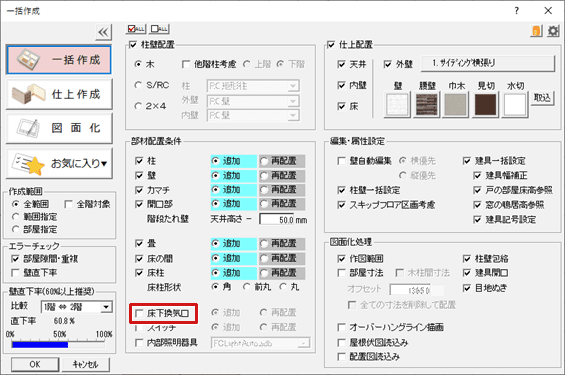
Task: Open the お気に入り favorites menu
Action: point(59,163)
